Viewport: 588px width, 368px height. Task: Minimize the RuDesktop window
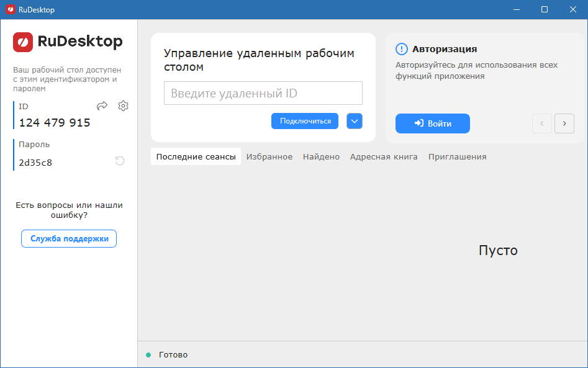coord(517,9)
